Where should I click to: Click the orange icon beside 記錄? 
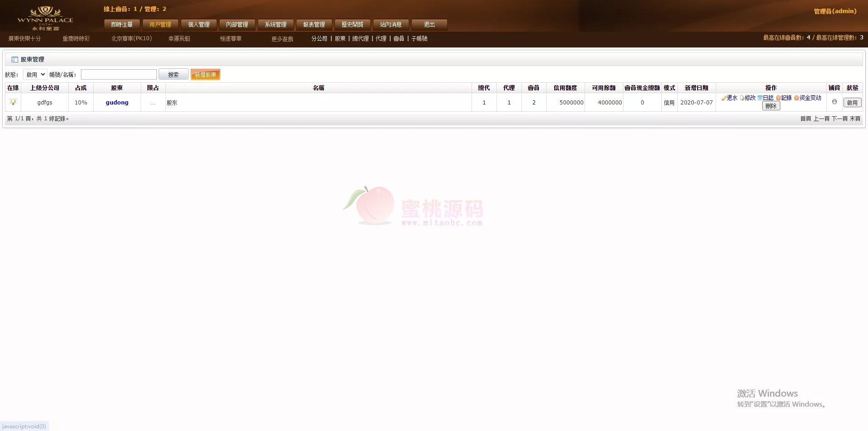point(778,98)
